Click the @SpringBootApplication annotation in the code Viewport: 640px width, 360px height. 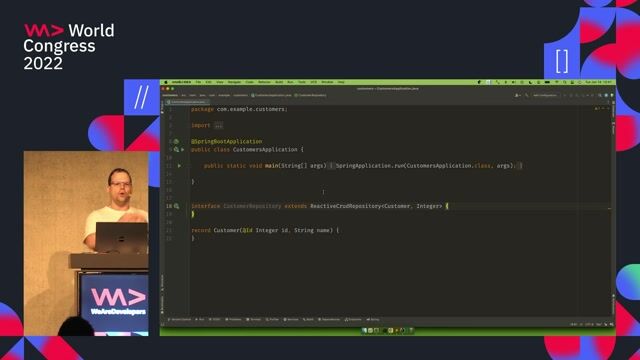point(227,141)
